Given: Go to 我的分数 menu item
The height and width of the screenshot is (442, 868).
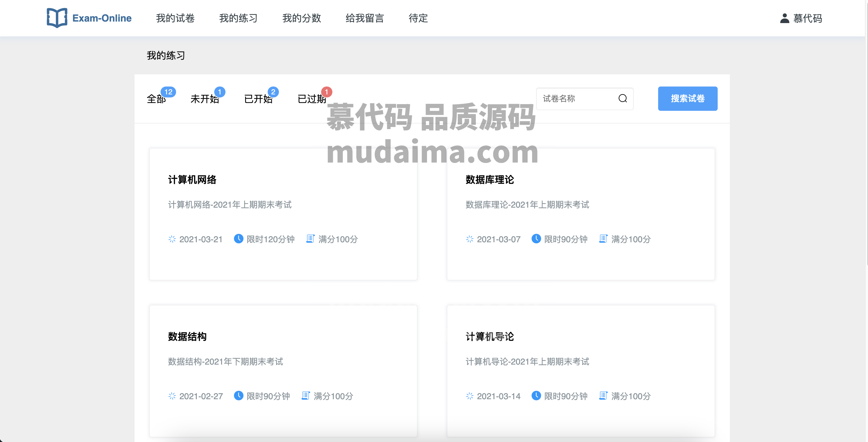Looking at the screenshot, I should [302, 18].
